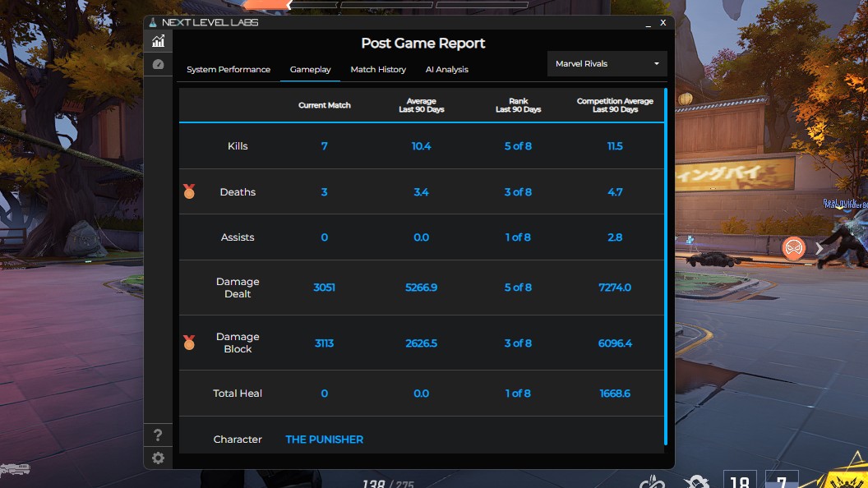Click the Assists current match value 0
Image resolution: width=868 pixels, height=488 pixels.
325,237
